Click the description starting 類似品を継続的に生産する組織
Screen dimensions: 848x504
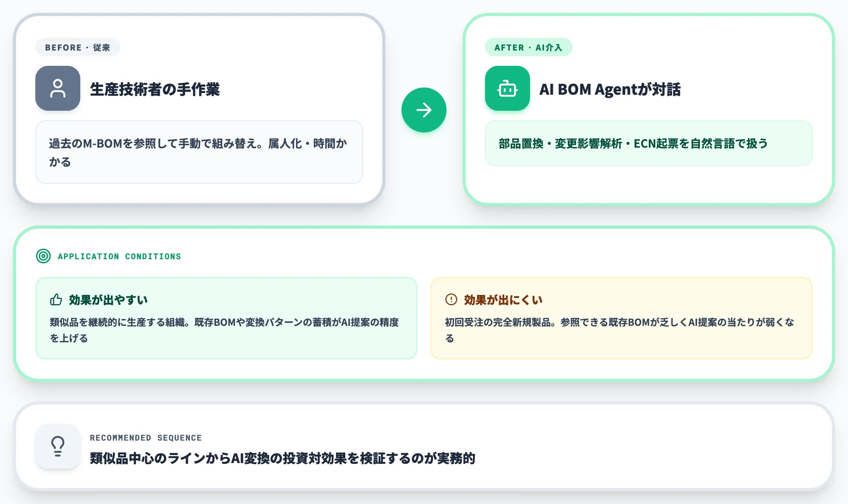(224, 330)
